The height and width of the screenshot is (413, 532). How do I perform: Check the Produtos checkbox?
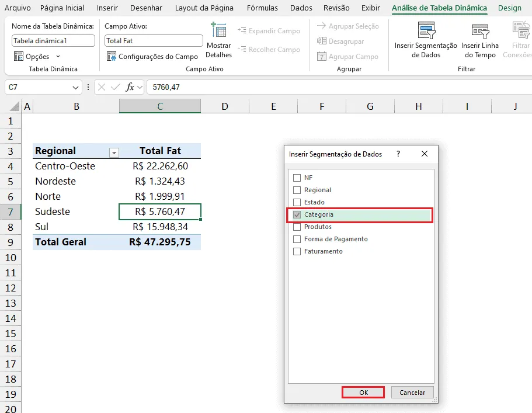pos(297,227)
